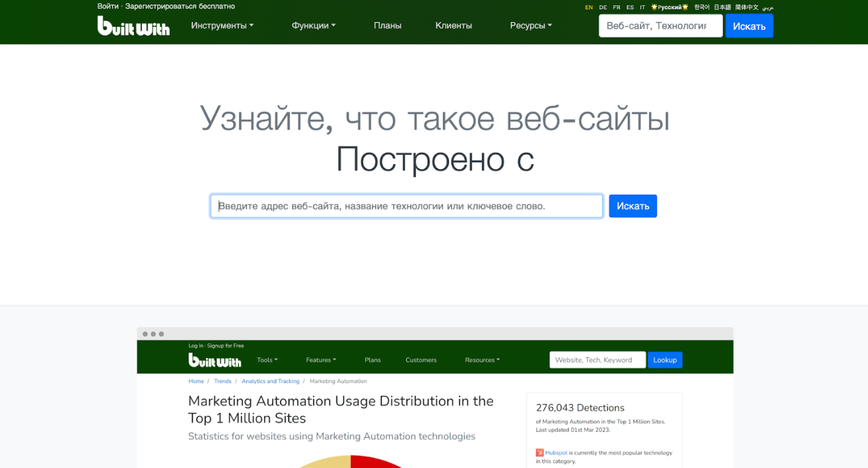Click the Искать button beside main search box
The width and height of the screenshot is (868, 468).
click(633, 206)
